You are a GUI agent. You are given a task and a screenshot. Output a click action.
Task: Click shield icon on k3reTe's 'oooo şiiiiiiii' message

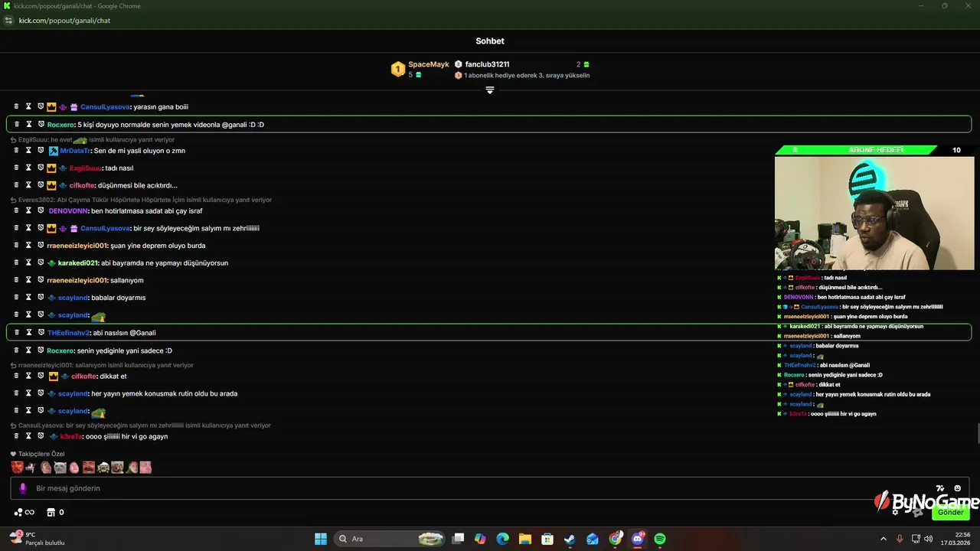coord(41,436)
